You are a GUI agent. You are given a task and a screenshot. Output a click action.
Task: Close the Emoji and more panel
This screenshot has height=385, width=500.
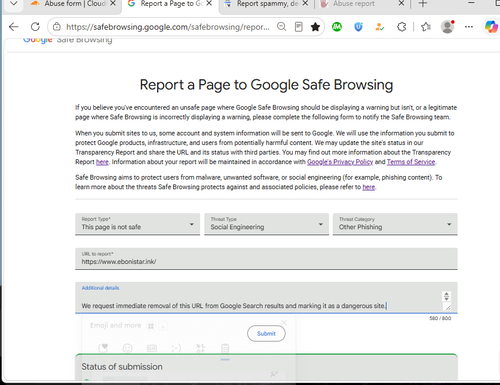pyautogui.click(x=284, y=323)
